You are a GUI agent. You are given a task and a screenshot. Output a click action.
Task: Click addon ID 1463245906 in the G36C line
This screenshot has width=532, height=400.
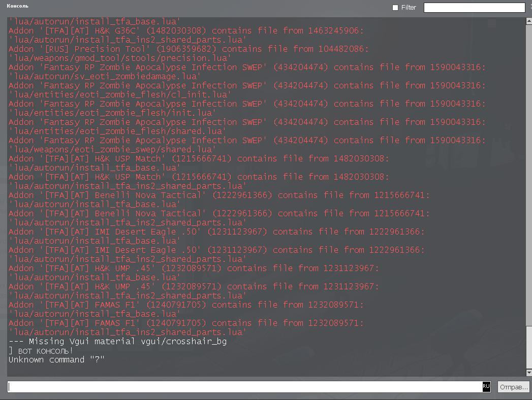pos(333,30)
